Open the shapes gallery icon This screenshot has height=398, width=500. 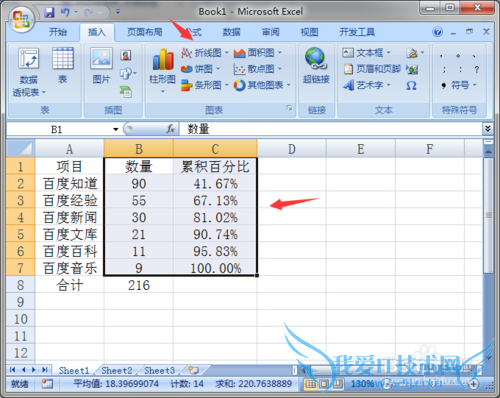127,73
